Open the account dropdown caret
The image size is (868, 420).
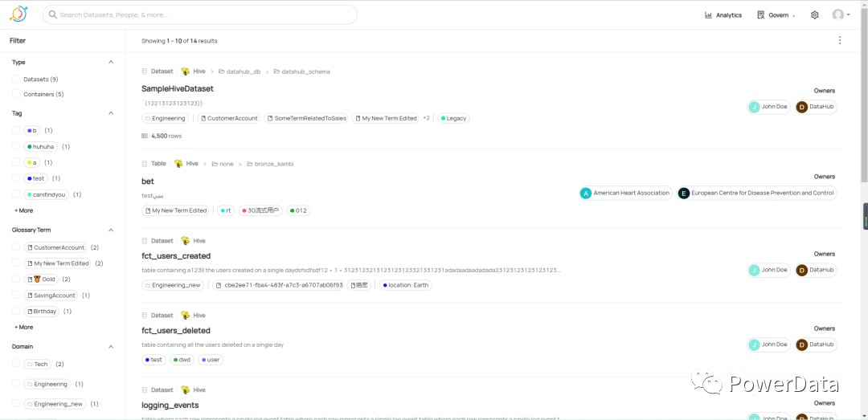click(848, 15)
